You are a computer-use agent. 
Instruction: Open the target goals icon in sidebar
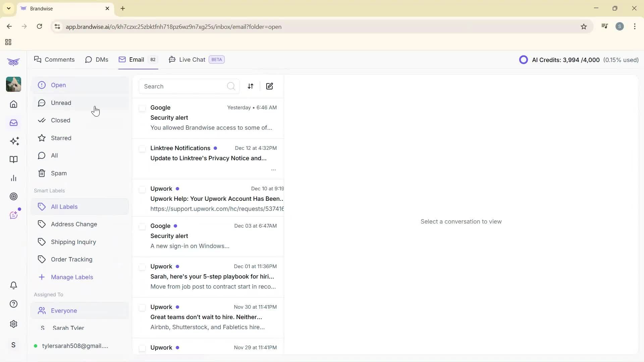[x=13, y=196]
